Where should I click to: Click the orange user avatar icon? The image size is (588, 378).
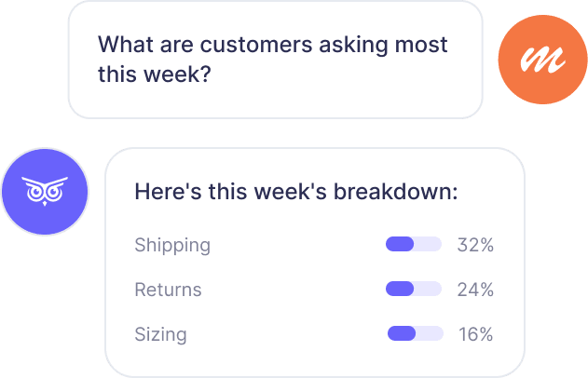tap(542, 60)
